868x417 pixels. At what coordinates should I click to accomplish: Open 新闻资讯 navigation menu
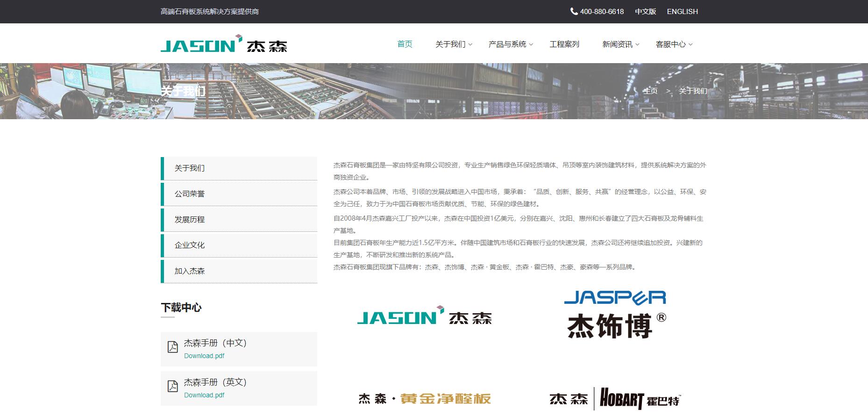pyautogui.click(x=617, y=44)
